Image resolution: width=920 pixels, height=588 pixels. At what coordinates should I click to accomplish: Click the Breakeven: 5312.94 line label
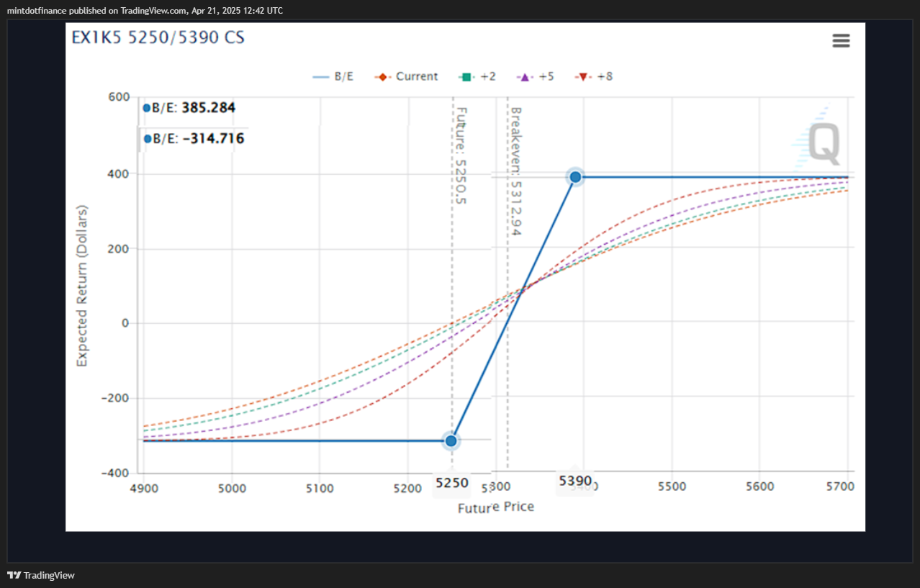click(x=515, y=171)
